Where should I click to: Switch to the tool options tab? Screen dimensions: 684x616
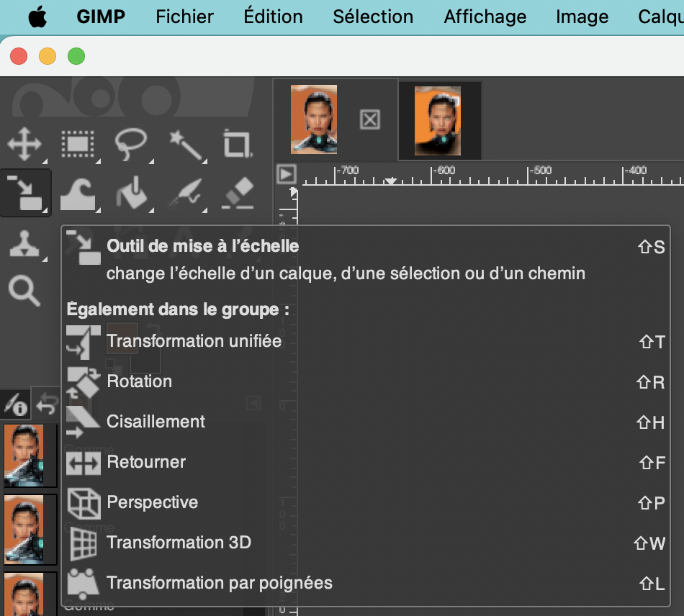pos(14,406)
